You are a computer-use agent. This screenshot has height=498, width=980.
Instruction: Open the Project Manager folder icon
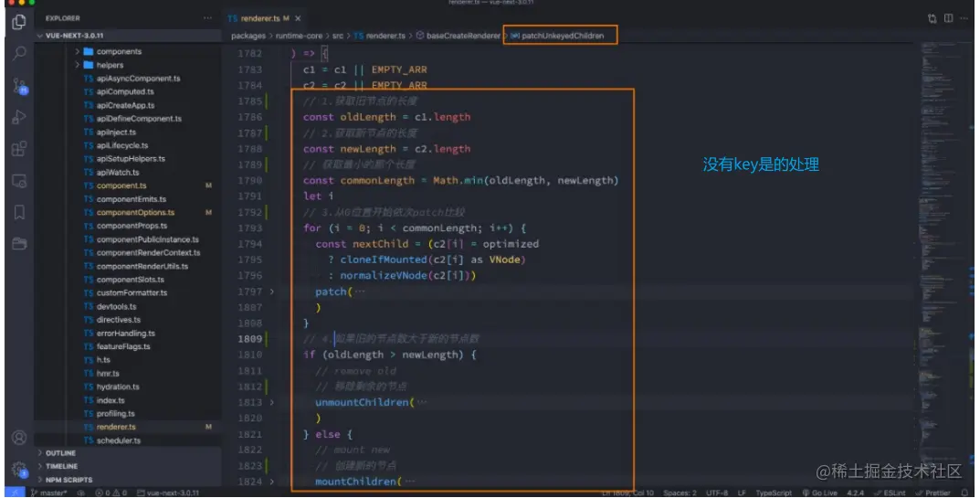click(x=19, y=243)
